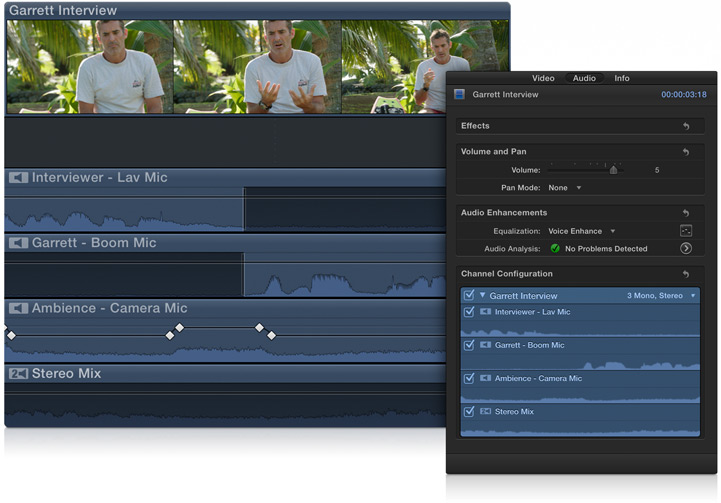
Task: Select first keyframe on Ambience - Camera Mic track
Action: point(11,335)
